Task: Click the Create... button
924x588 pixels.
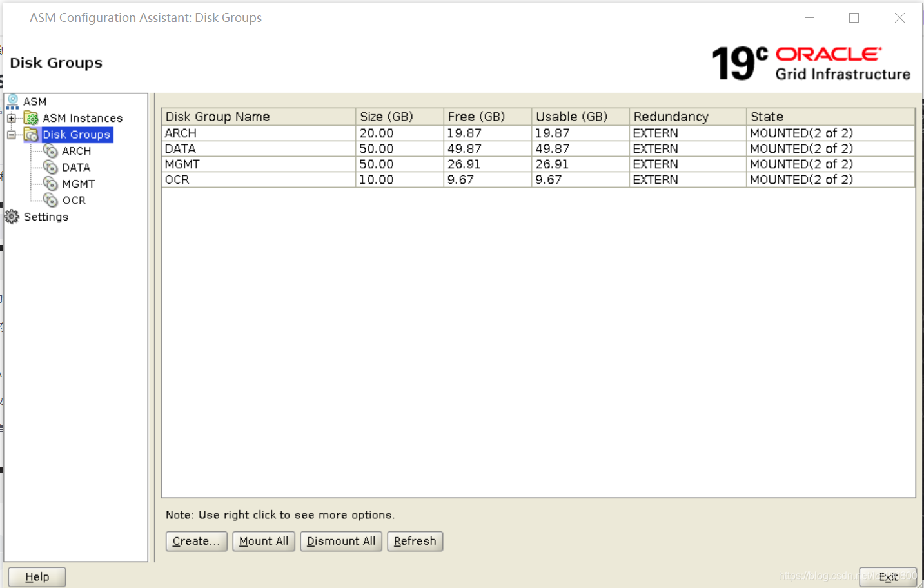Action: pos(197,541)
